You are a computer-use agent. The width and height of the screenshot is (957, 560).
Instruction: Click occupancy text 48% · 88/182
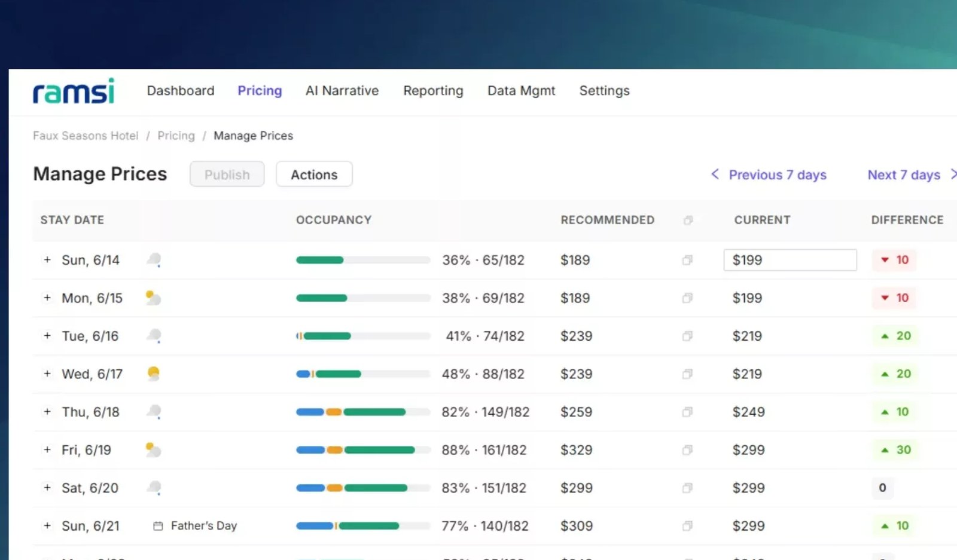(483, 374)
